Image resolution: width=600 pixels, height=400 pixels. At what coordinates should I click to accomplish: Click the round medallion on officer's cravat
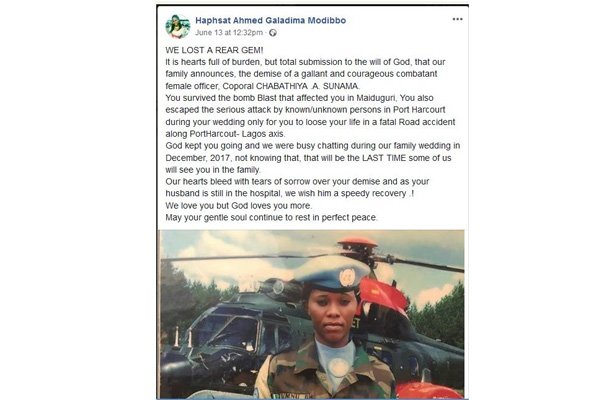click(x=339, y=367)
